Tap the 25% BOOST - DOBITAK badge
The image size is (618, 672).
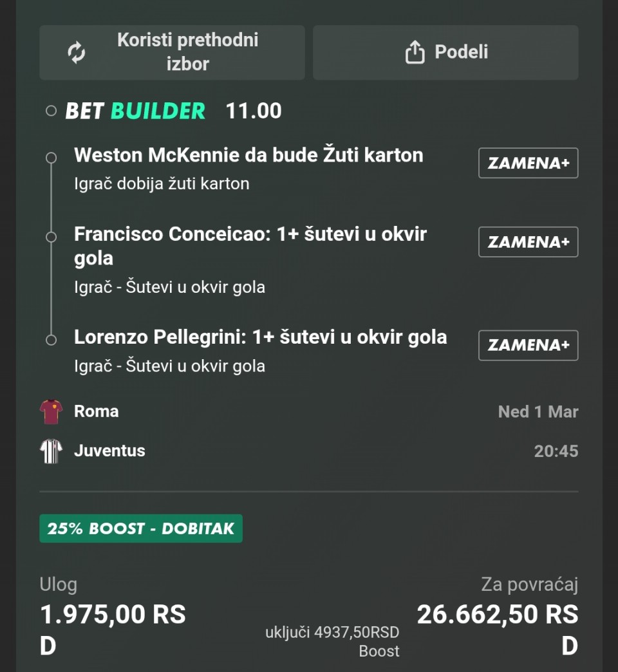[x=140, y=528]
